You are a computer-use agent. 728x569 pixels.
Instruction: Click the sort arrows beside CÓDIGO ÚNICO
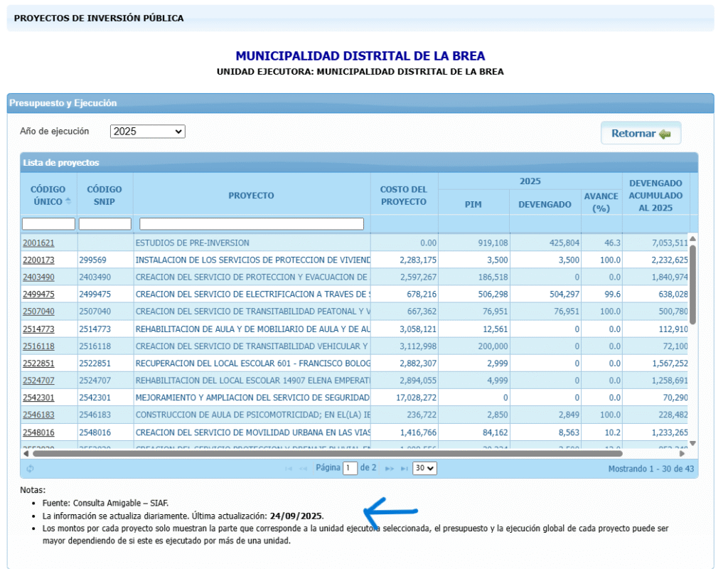click(68, 201)
